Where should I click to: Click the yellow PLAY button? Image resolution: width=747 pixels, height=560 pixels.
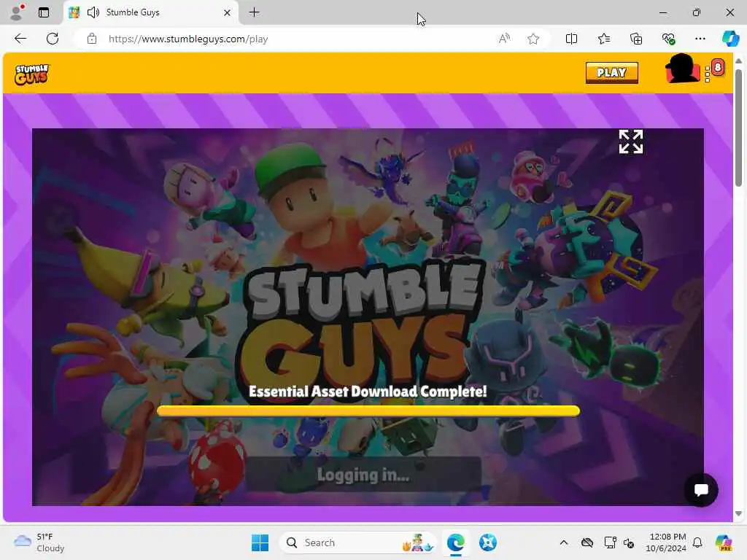(612, 73)
